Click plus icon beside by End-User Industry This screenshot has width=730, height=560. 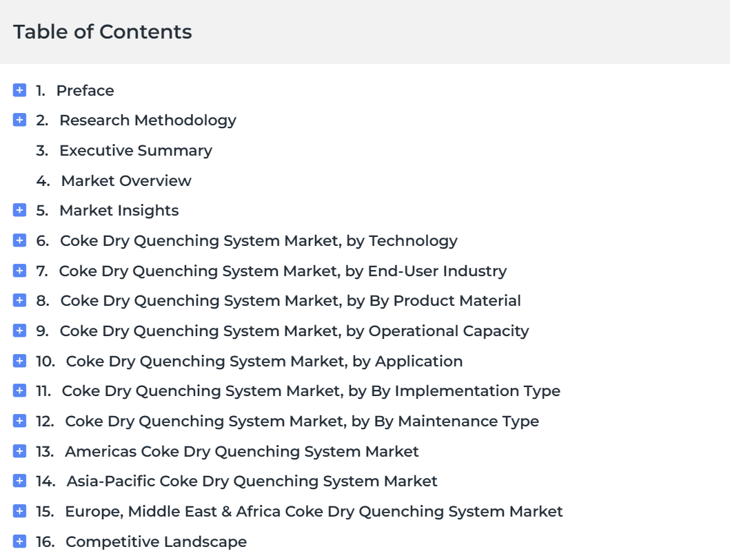19,270
